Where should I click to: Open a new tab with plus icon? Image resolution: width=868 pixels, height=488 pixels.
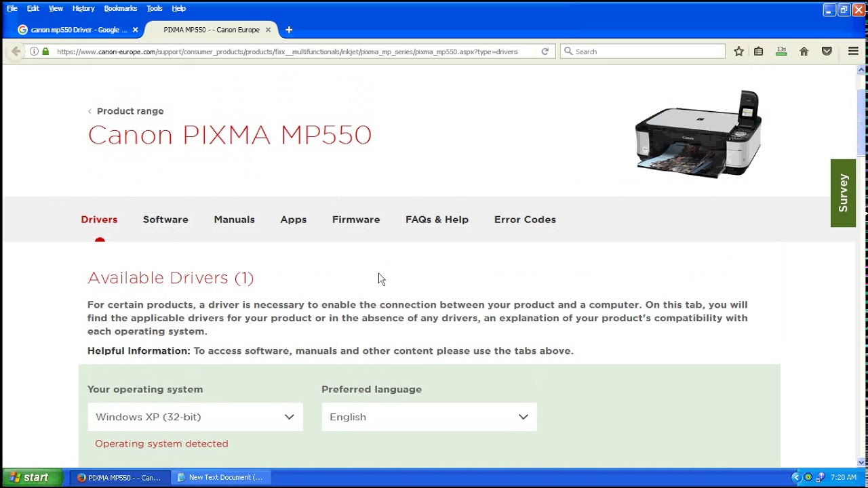pyautogui.click(x=289, y=30)
